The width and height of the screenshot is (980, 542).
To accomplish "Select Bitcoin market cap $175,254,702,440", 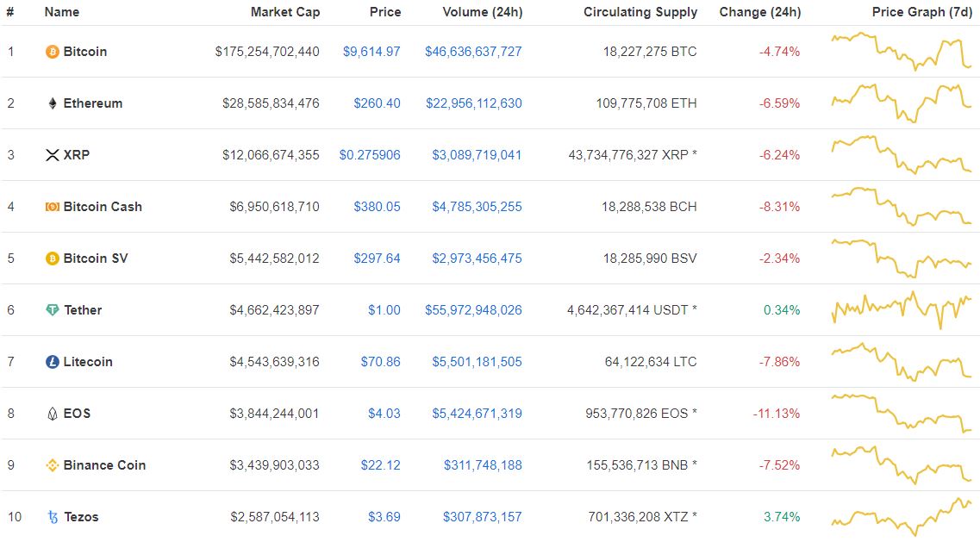I will coord(267,51).
